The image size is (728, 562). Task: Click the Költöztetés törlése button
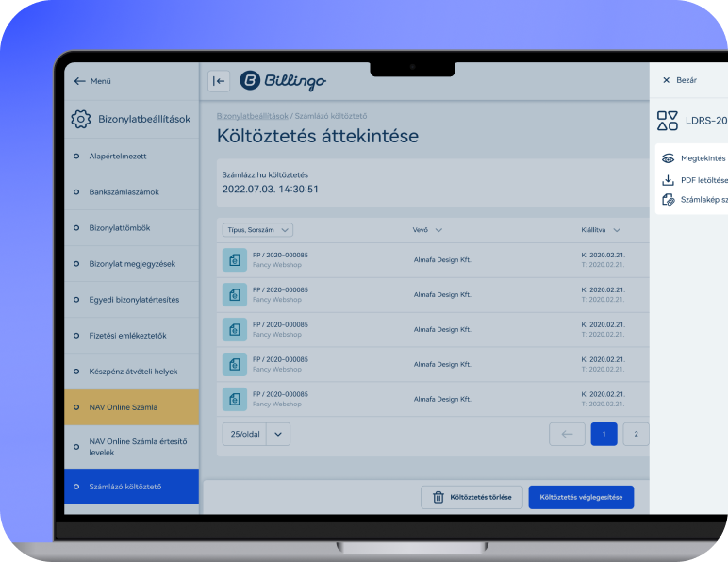coord(472,498)
